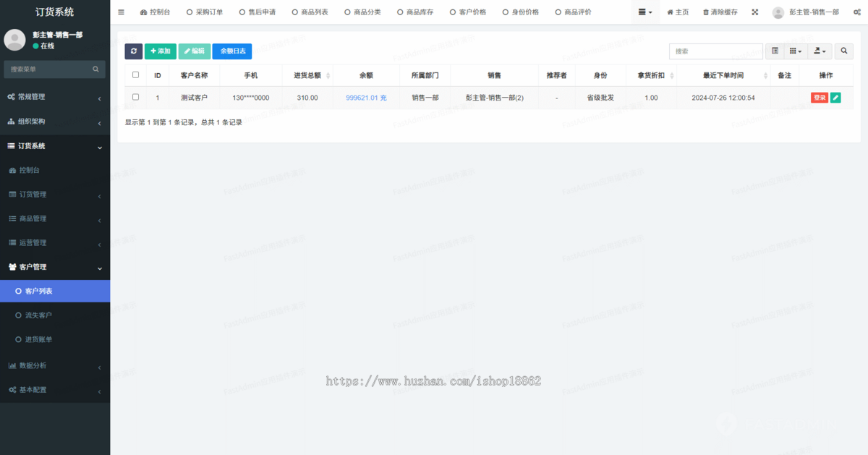Viewport: 868px width, 455px height.
Task: Click the 添加 button to add a customer
Action: pos(160,51)
